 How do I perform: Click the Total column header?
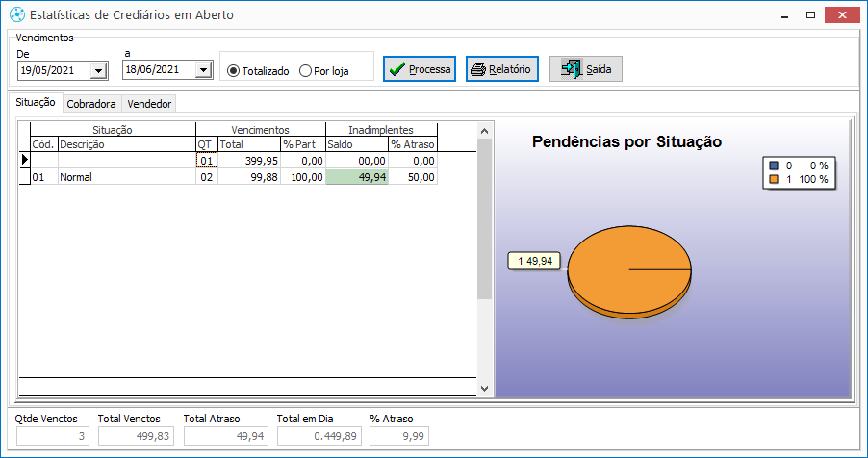coord(249,144)
